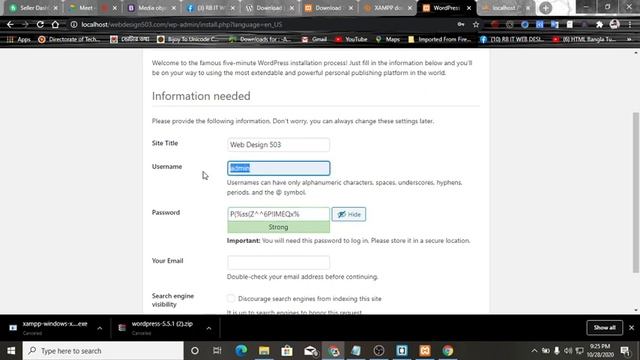The width and height of the screenshot is (640, 360).
Task: Open the Chrome three-dot menu
Action: [630, 24]
